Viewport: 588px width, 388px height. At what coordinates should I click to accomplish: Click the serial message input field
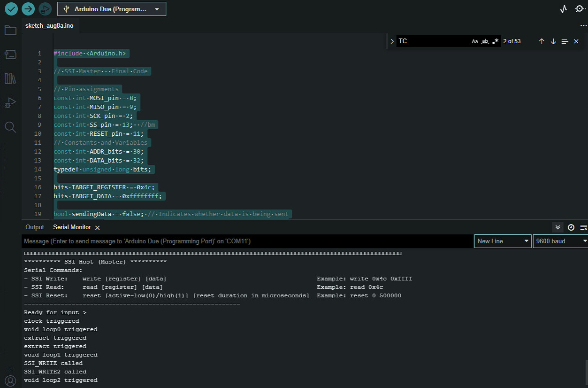[x=246, y=241]
